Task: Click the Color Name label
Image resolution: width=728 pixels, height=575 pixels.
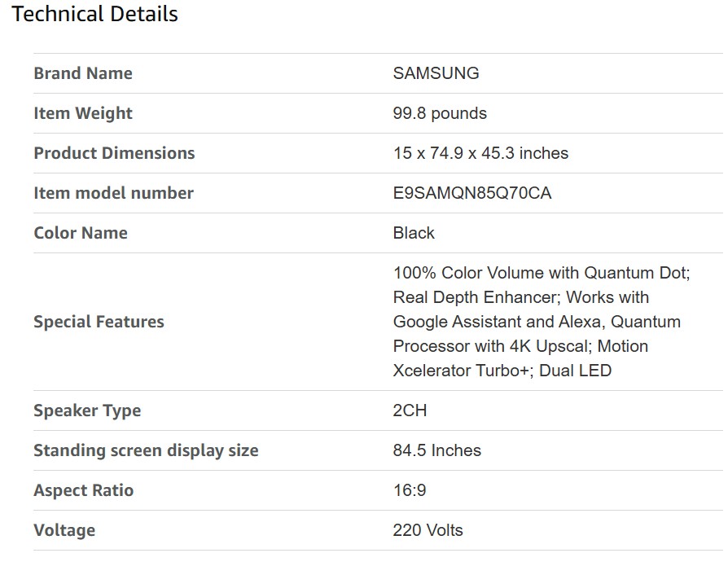Action: 81,233
